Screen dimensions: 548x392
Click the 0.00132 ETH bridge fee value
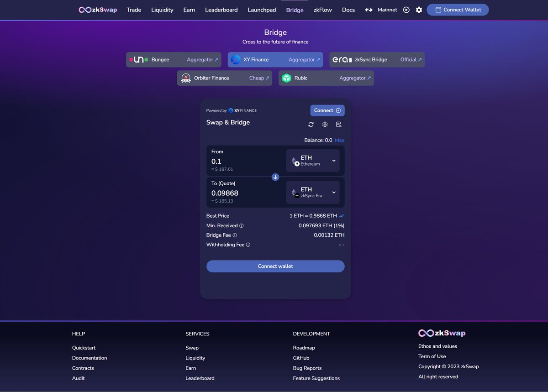[x=329, y=235]
